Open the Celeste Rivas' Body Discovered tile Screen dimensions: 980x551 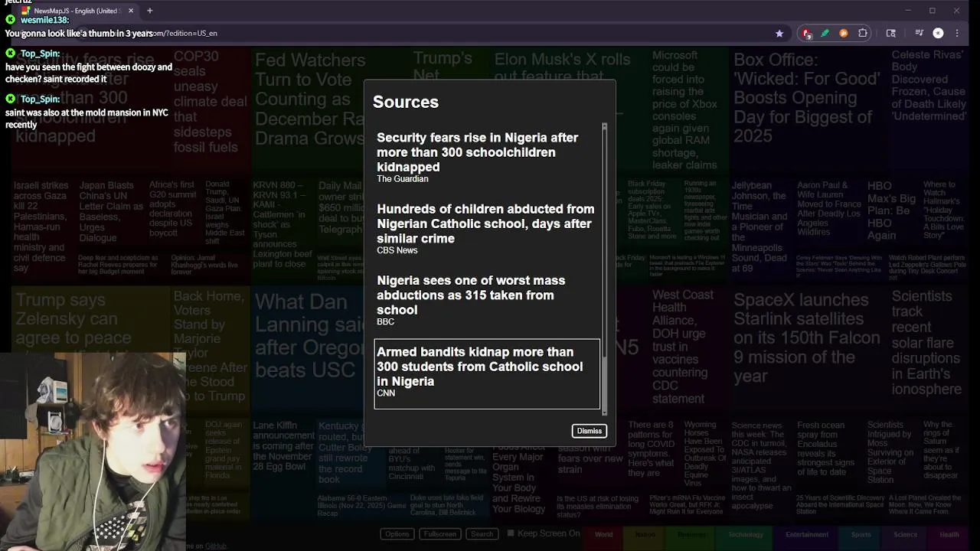point(929,112)
